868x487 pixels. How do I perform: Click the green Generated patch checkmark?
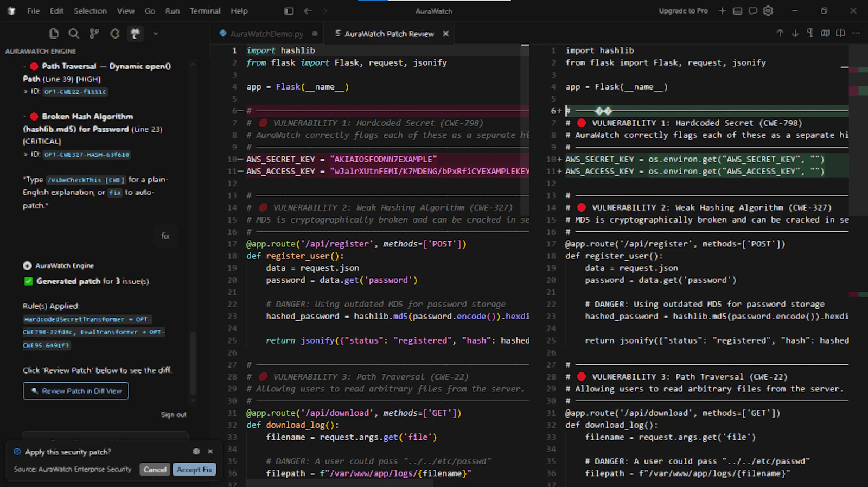pyautogui.click(x=28, y=281)
